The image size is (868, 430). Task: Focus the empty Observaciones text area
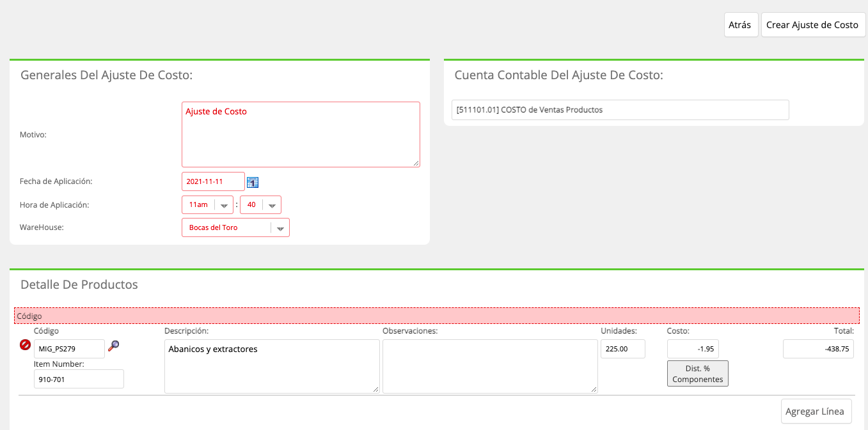(490, 366)
